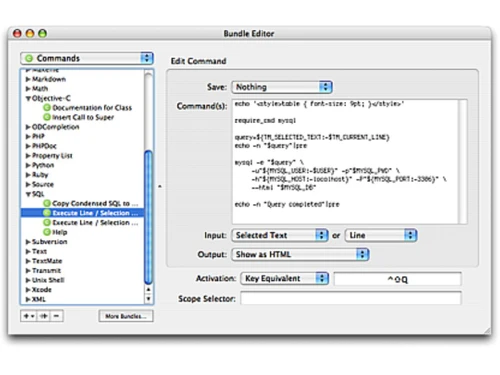Expand the Xcode bundle

click(x=28, y=290)
